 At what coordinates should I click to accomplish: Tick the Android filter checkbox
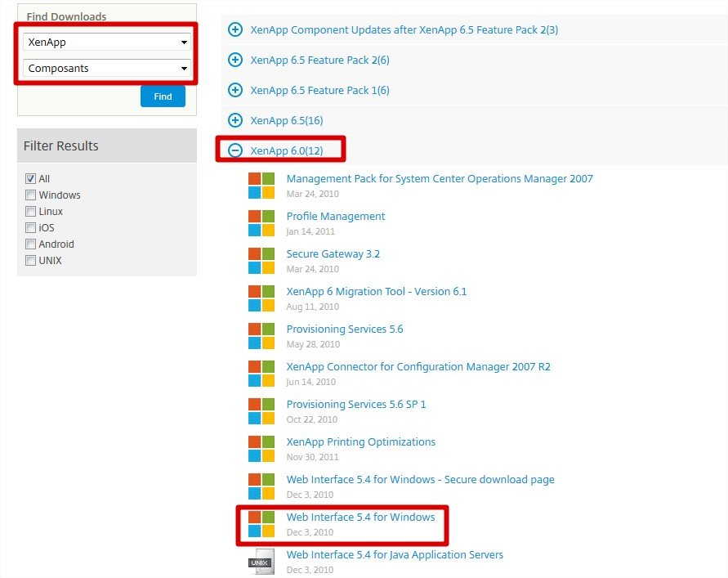tap(30, 244)
